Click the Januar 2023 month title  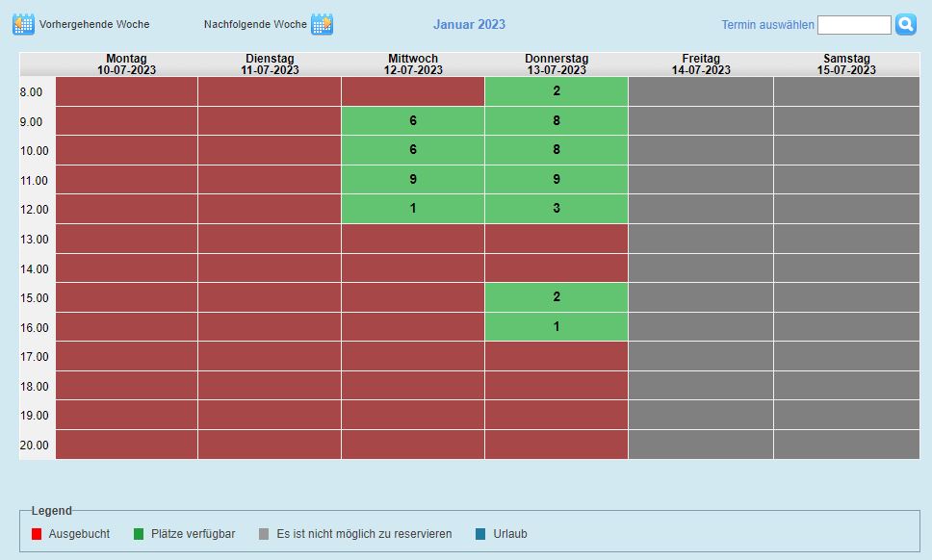tap(469, 25)
